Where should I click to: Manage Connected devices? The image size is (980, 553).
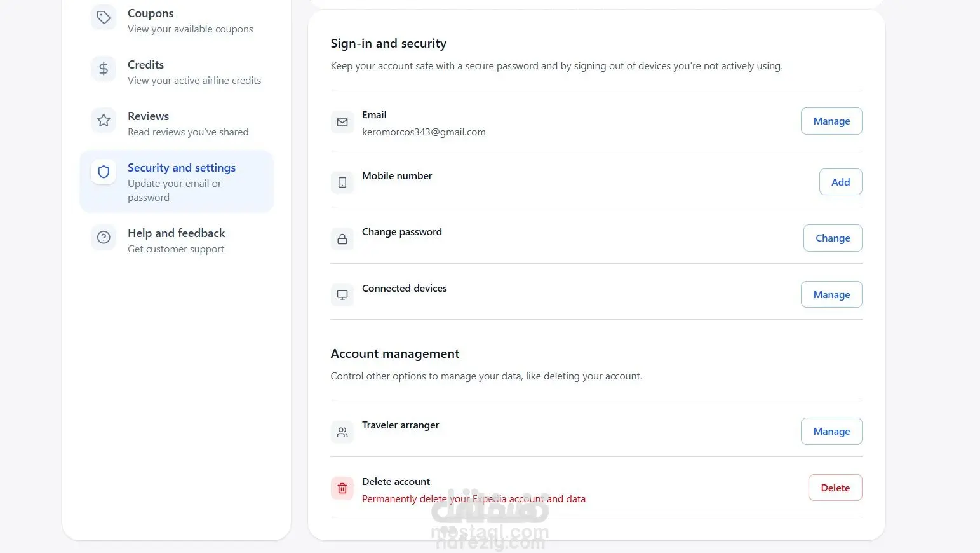831,295
